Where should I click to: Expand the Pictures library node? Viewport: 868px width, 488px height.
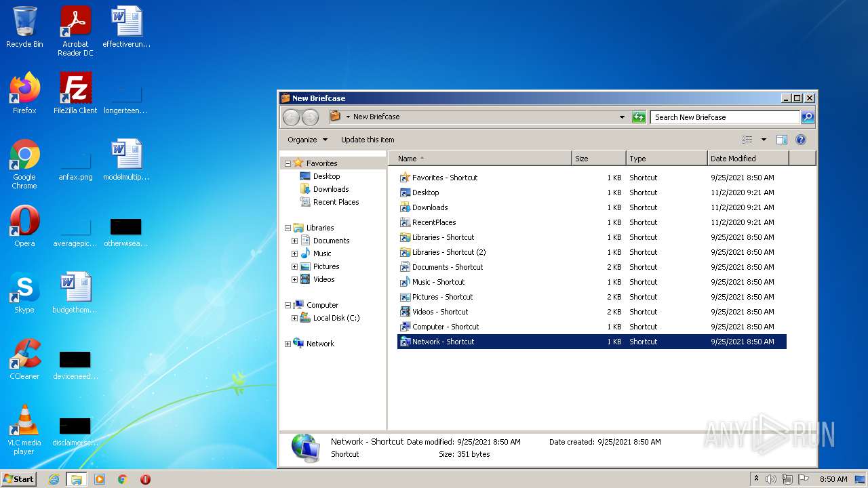pyautogui.click(x=294, y=266)
